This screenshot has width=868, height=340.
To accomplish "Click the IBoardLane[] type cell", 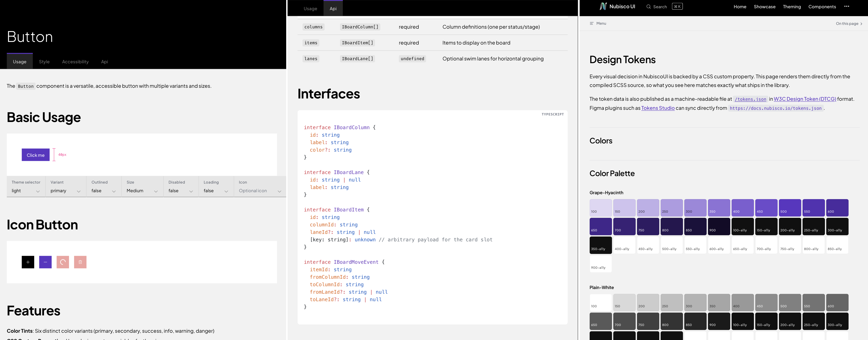I will point(358,59).
